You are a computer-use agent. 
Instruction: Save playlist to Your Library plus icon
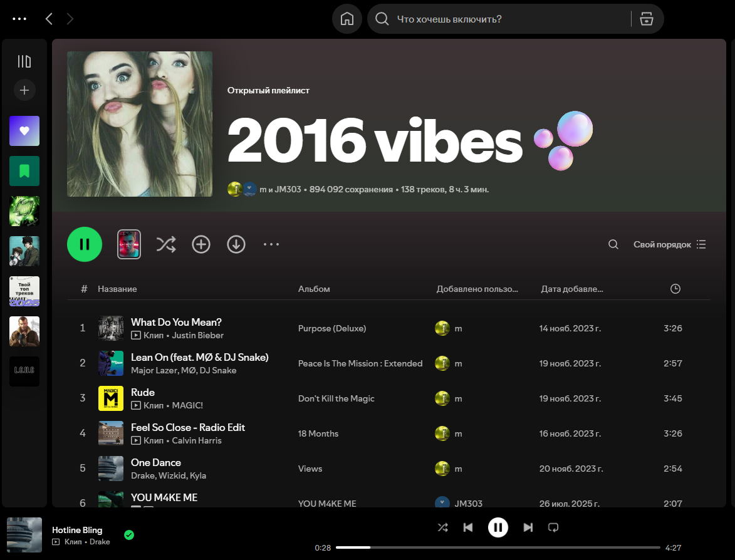click(x=201, y=244)
